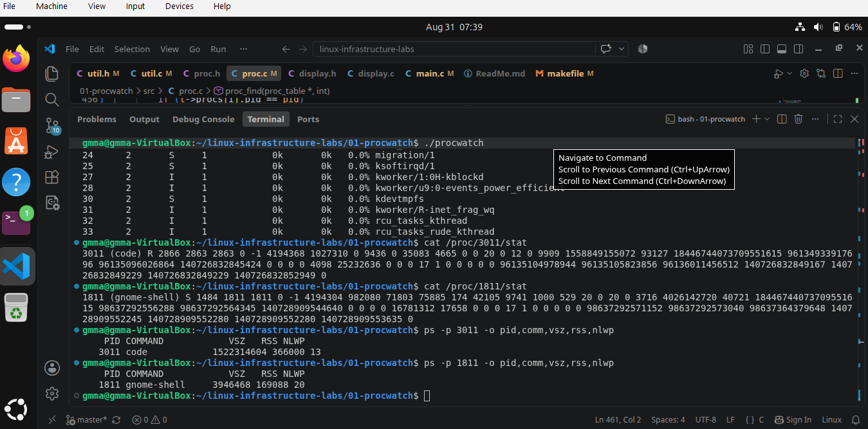868x429 pixels.
Task: Select the master* branch in status bar
Action: click(x=87, y=420)
